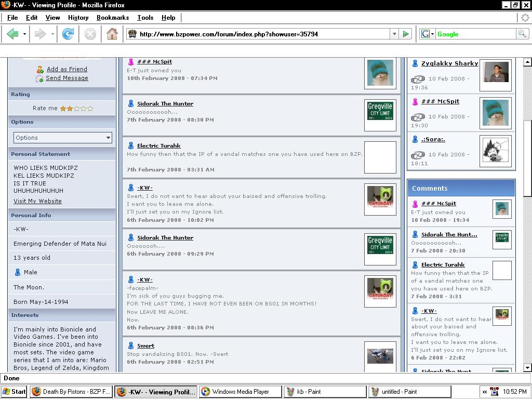Open the Bookmarks menu

113,18
